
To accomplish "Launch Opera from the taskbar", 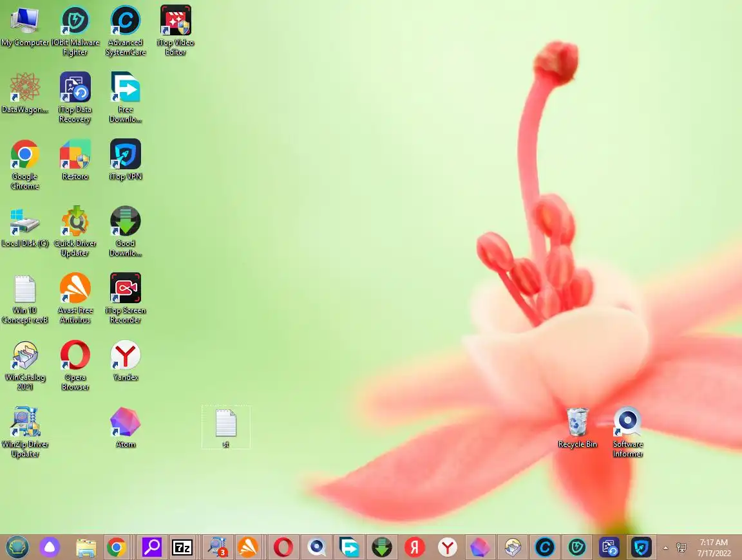I will click(x=283, y=548).
